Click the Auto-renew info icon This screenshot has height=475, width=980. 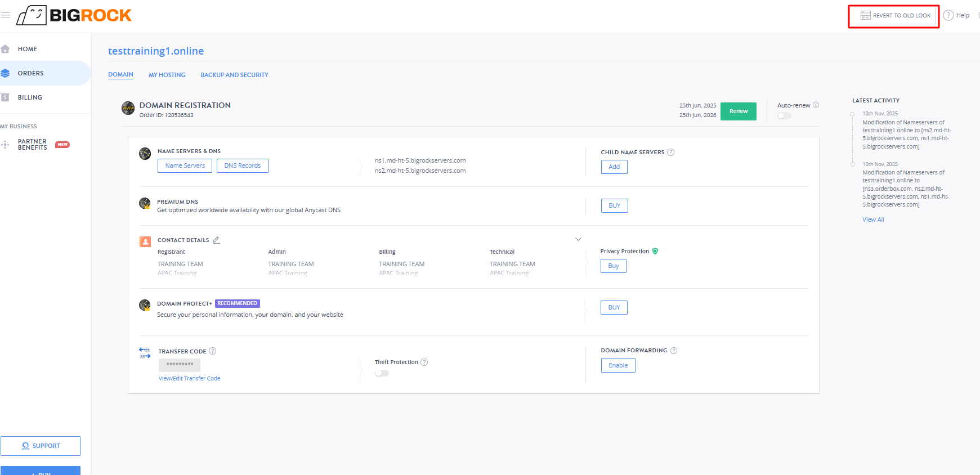816,105
